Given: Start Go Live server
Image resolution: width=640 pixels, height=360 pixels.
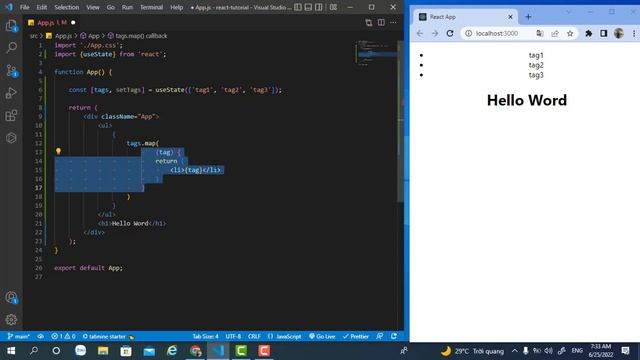Looking at the screenshot, I should (322, 336).
